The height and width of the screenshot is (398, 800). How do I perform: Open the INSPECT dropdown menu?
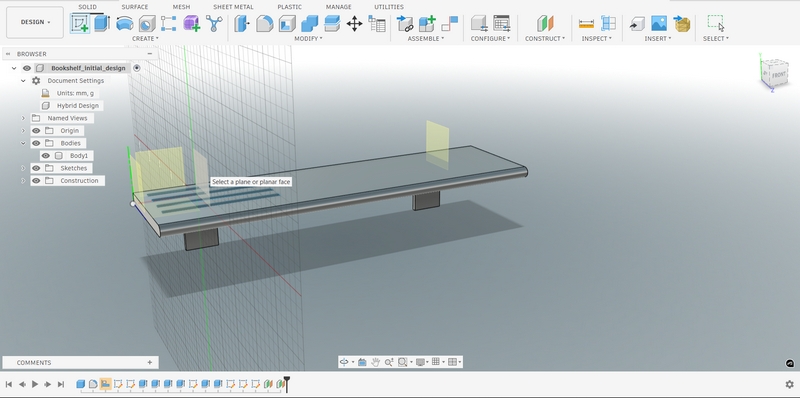596,39
